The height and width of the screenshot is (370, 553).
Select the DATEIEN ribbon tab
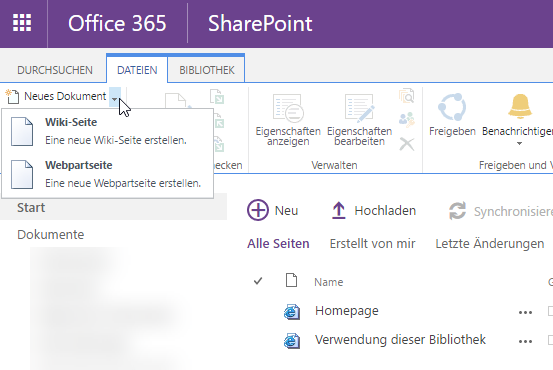(137, 70)
